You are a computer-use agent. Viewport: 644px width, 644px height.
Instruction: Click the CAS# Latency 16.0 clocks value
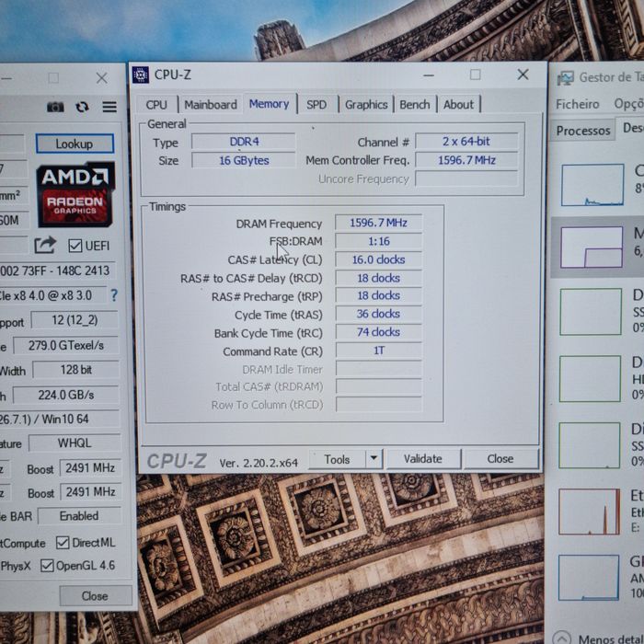(378, 259)
